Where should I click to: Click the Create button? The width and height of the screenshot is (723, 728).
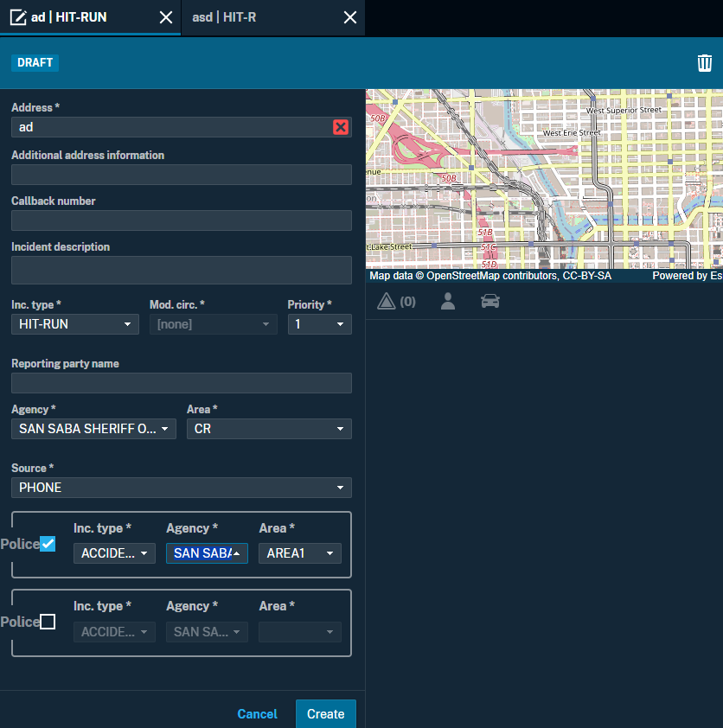(325, 714)
